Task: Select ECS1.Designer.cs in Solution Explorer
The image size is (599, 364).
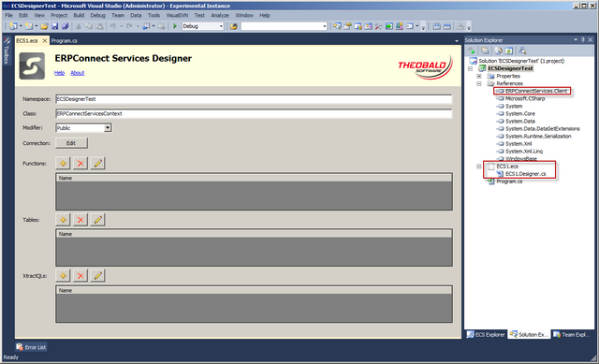Action: 525,174
